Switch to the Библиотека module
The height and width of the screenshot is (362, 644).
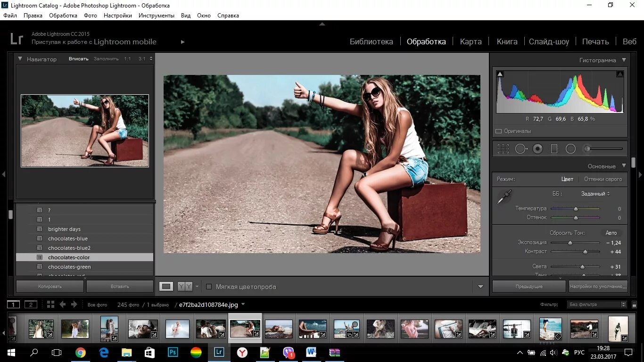[x=372, y=41]
